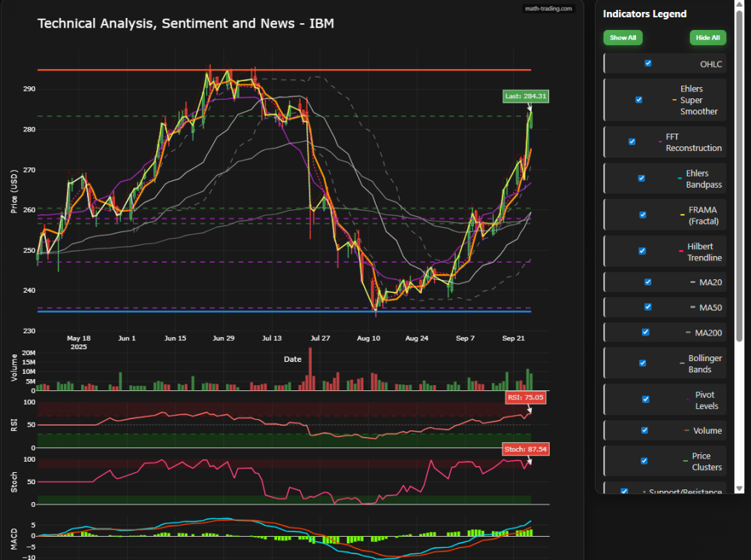This screenshot has height=560, width=751.
Task: Click the "Aug 10" date axis label
Action: 369,338
